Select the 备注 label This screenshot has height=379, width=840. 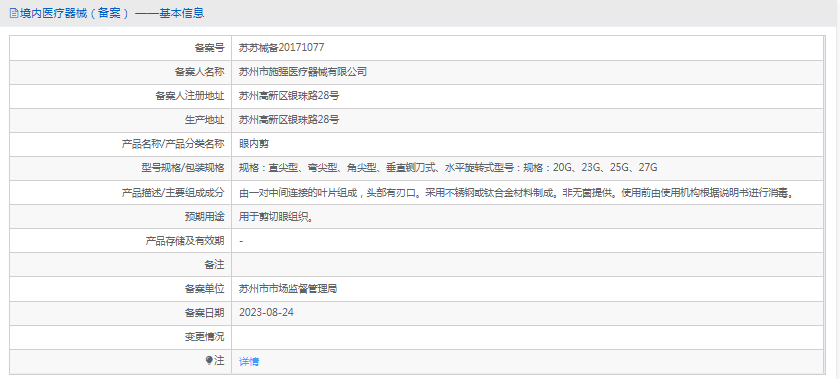214,265
